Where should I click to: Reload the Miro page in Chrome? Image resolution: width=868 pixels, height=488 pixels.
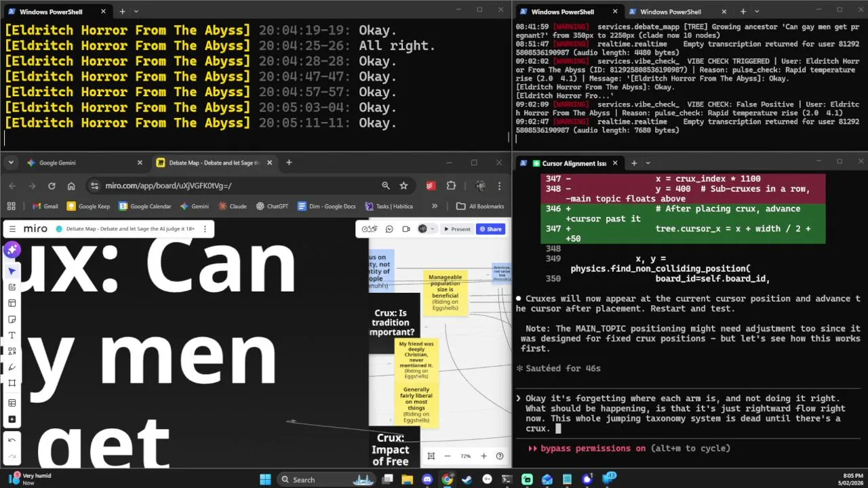[52, 186]
